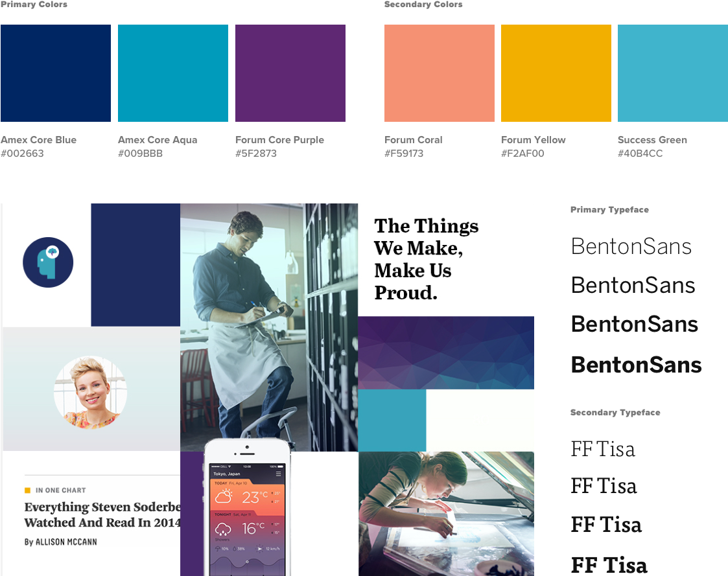Click the author name Allison McCann
The width and height of the screenshot is (728, 576).
click(66, 542)
